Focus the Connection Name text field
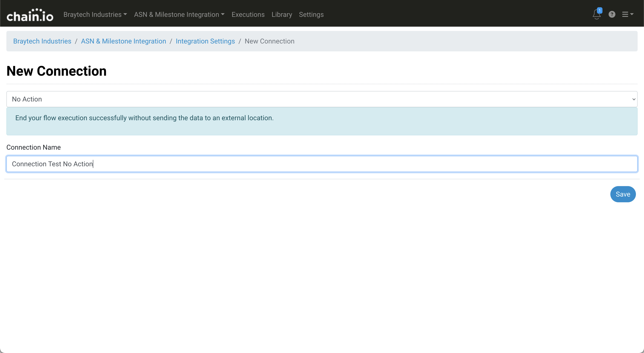 coord(322,164)
